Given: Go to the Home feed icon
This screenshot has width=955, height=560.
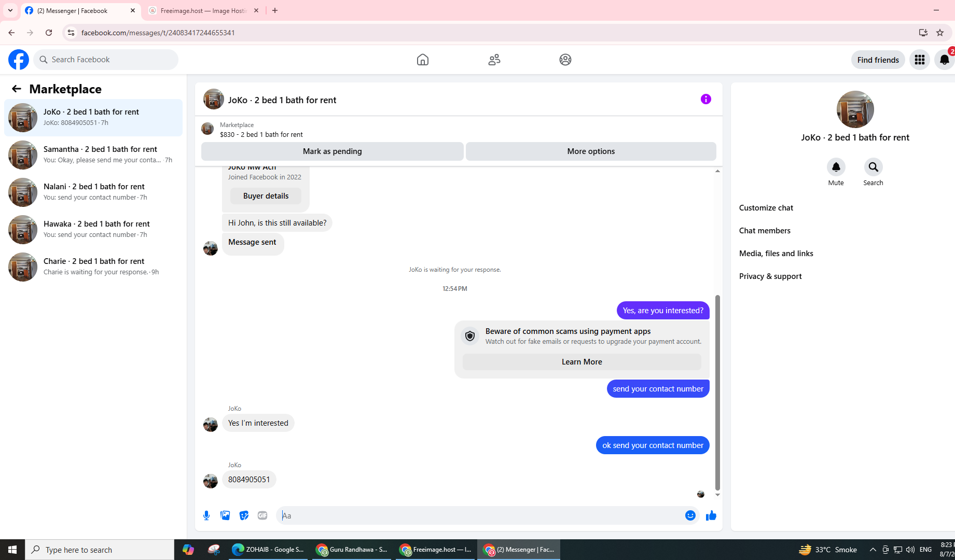Looking at the screenshot, I should [x=423, y=60].
